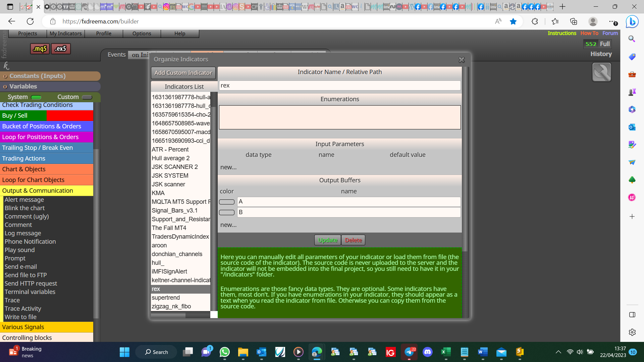Pick color for output buffer A
Image resolution: width=644 pixels, height=362 pixels.
[227, 202]
